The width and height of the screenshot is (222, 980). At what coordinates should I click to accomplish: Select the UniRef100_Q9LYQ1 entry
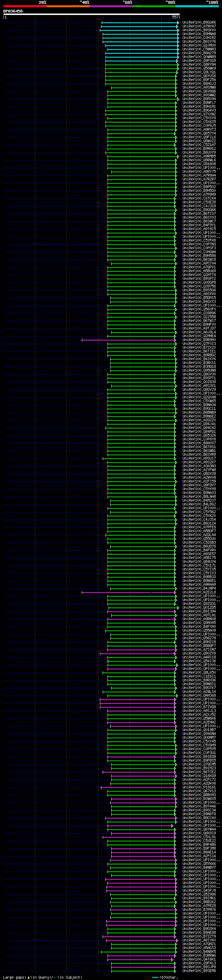[x=199, y=72]
